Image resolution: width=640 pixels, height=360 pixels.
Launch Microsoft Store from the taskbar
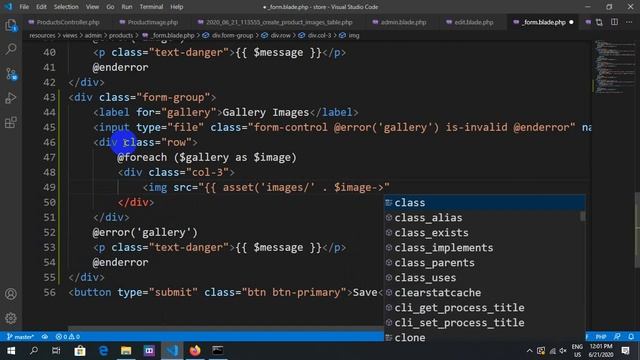pos(80,351)
